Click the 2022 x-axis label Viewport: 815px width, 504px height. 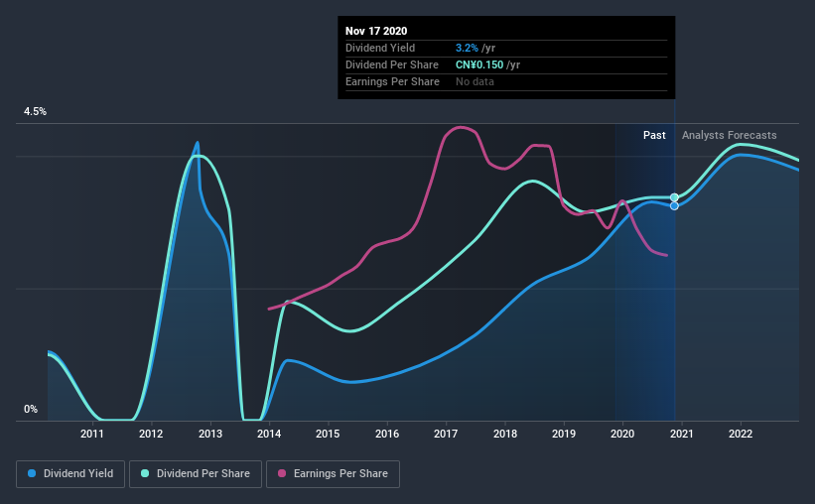(741, 434)
